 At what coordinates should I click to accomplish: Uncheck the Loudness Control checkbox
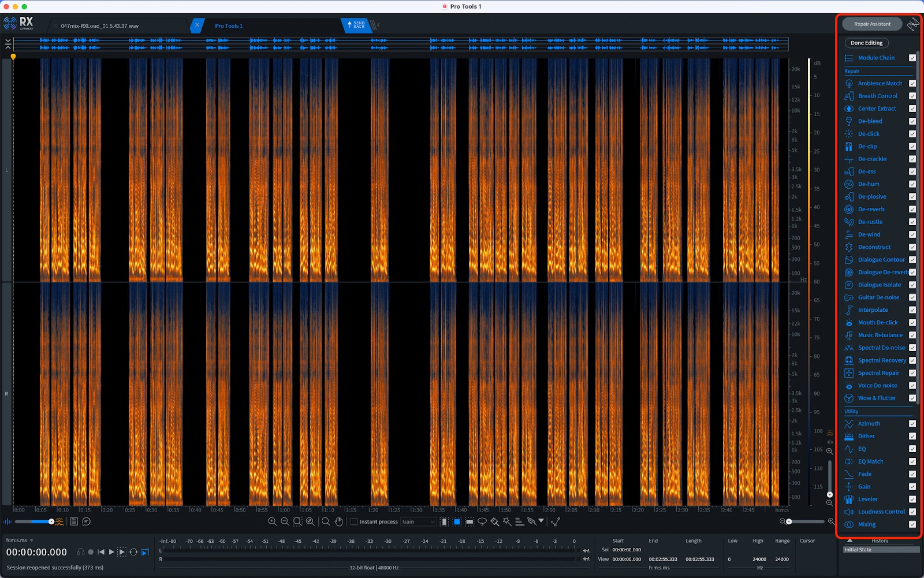[912, 512]
